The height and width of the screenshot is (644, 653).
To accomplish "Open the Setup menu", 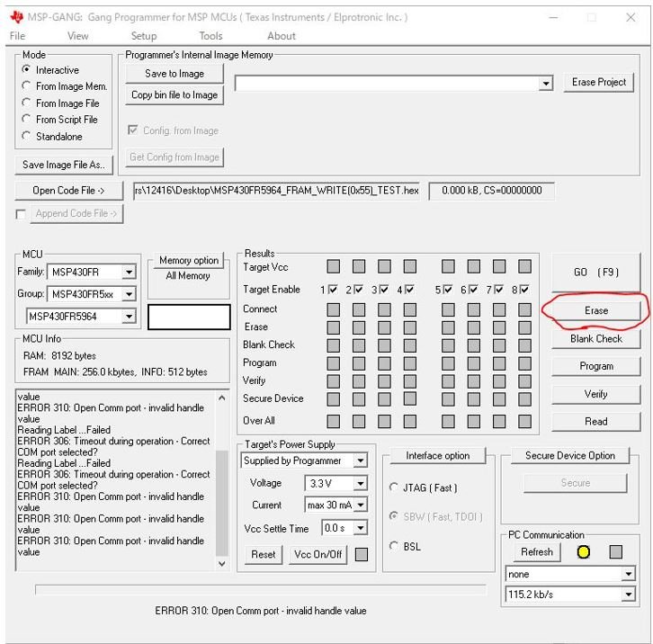I will click(x=144, y=36).
